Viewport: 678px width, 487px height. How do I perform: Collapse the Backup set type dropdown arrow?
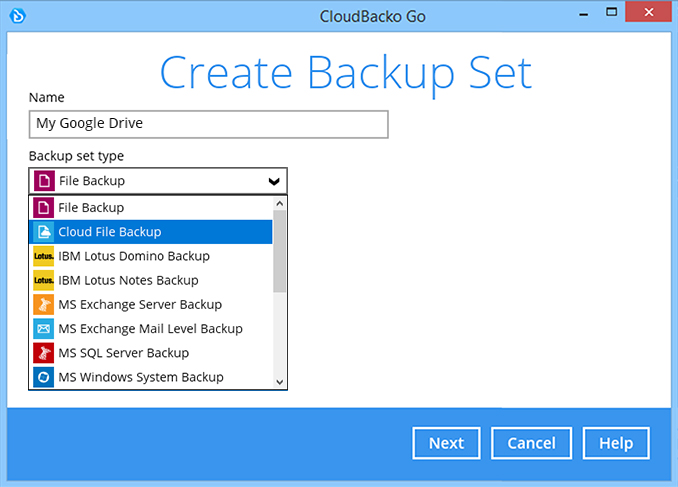coord(274,181)
